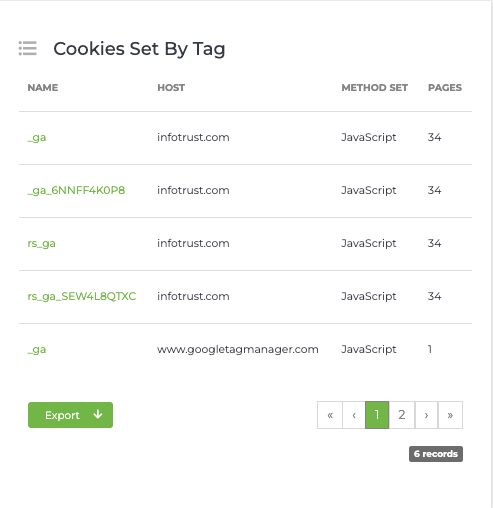Screen dimensions: 493x508
Task: Open the _ga cookie for www.googletagmanager.com
Action: pos(37,349)
